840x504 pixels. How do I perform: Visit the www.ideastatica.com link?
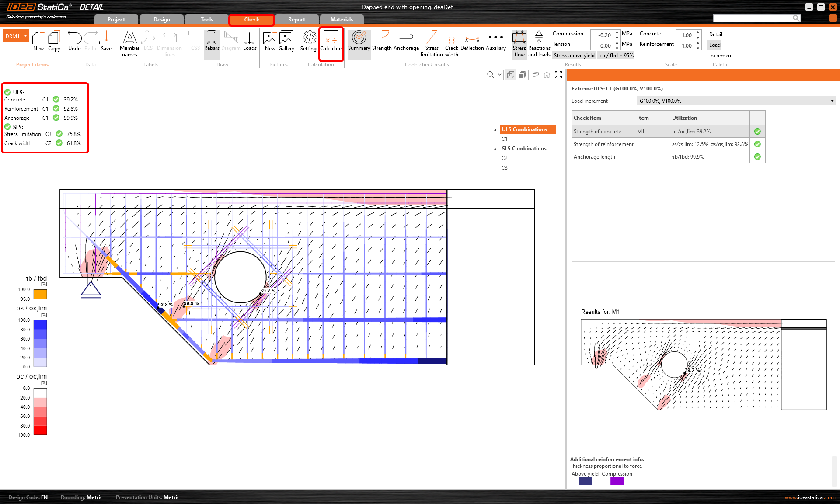coord(810,497)
